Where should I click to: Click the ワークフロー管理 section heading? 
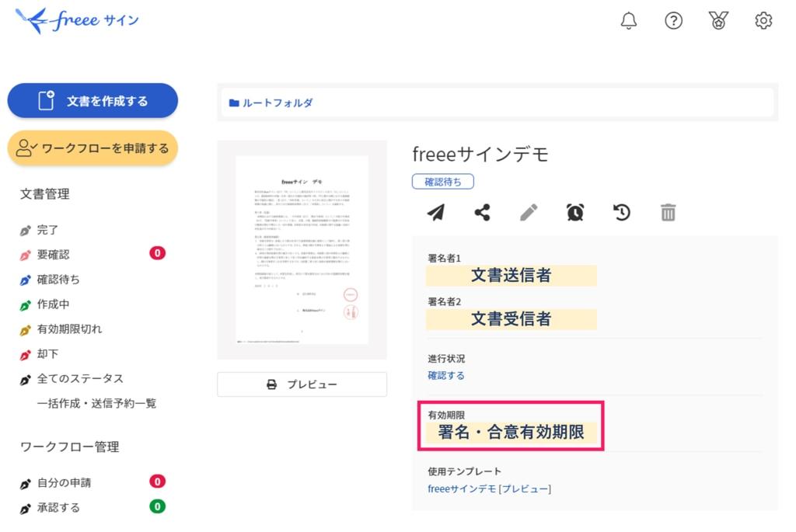[69, 447]
